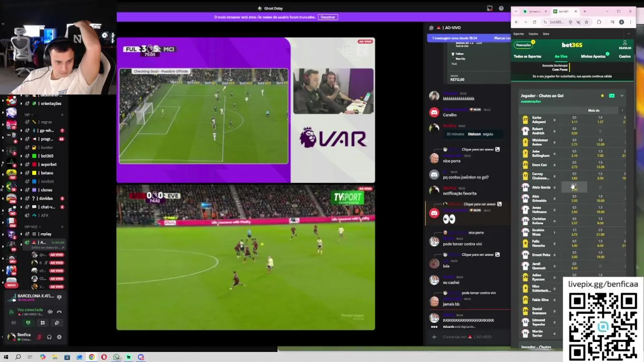Select the Fulham vs Man City VAR stream

pos(246,110)
